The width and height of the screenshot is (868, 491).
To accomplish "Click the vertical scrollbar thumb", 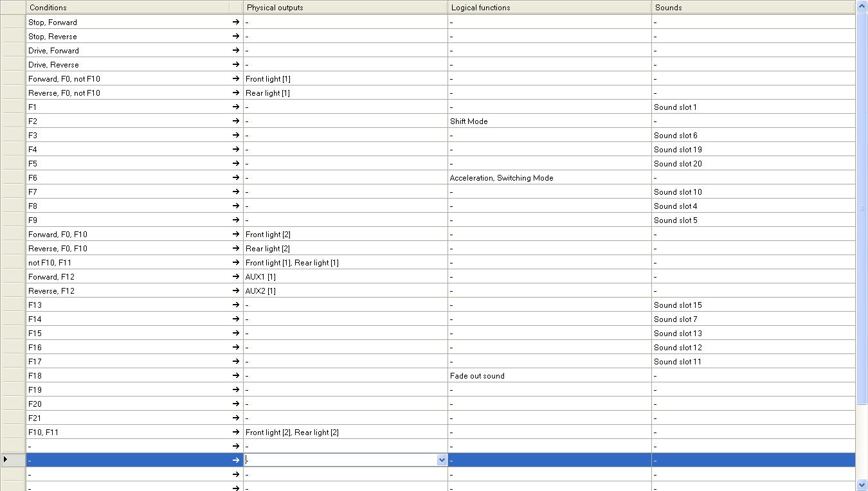I will click(x=862, y=209).
